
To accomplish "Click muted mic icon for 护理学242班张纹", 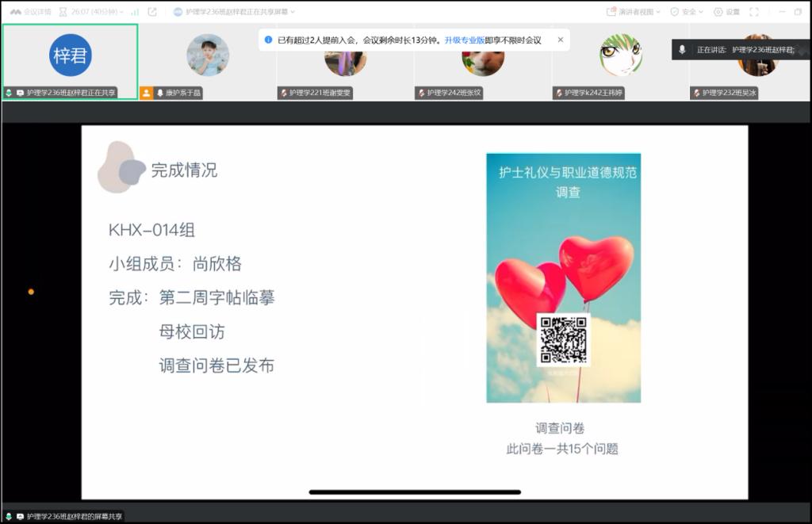I will click(x=421, y=93).
